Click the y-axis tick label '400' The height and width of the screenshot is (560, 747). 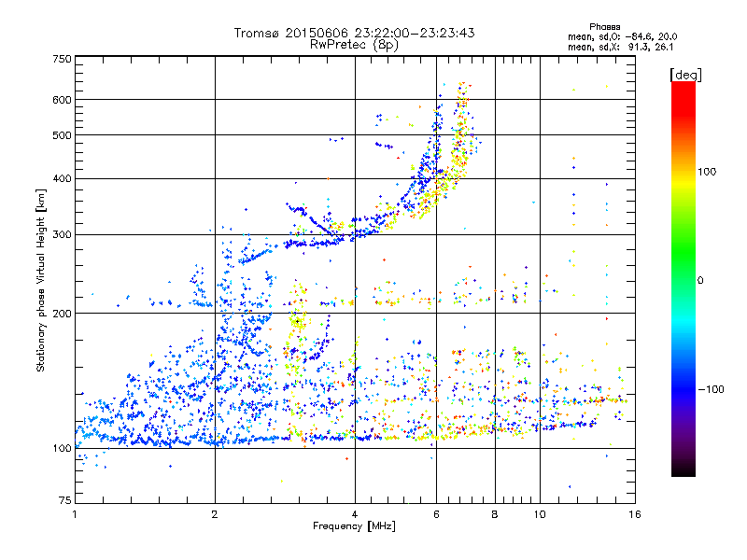pos(62,179)
